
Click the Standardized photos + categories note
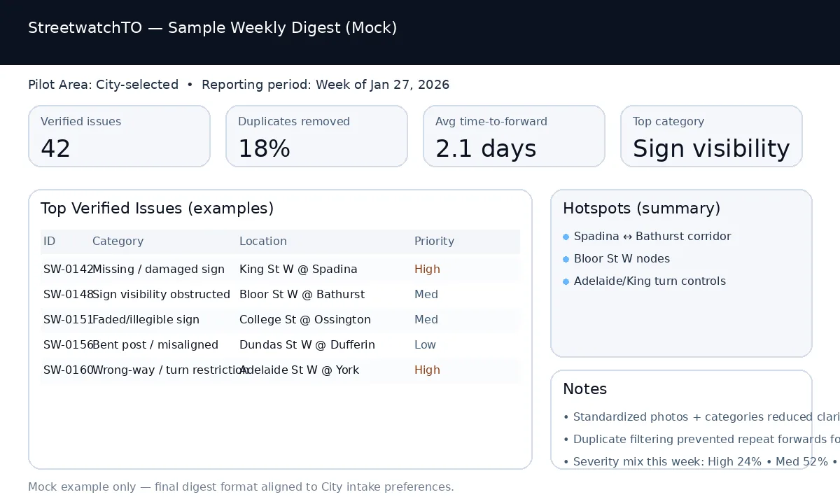click(701, 417)
